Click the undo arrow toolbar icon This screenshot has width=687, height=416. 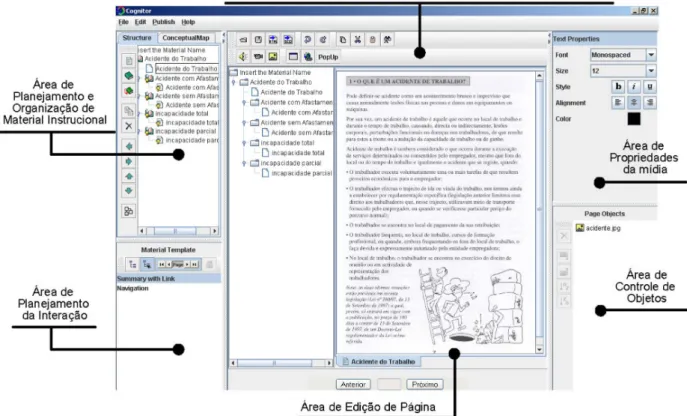point(308,40)
